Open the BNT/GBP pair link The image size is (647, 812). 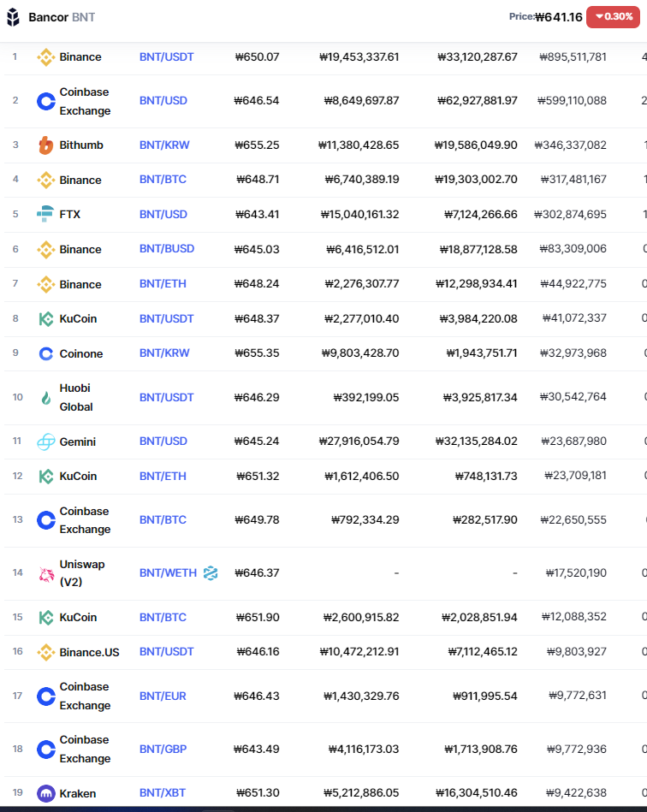click(163, 749)
